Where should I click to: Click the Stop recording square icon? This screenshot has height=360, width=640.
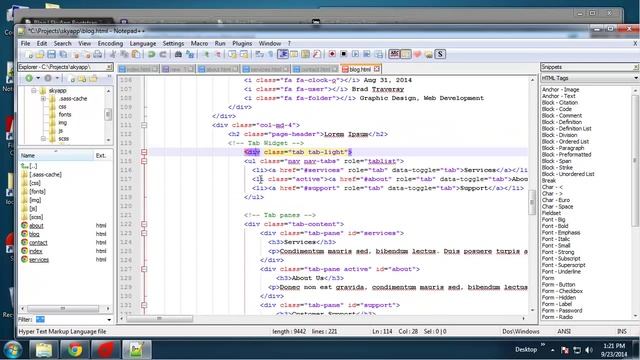pyautogui.click(x=344, y=54)
